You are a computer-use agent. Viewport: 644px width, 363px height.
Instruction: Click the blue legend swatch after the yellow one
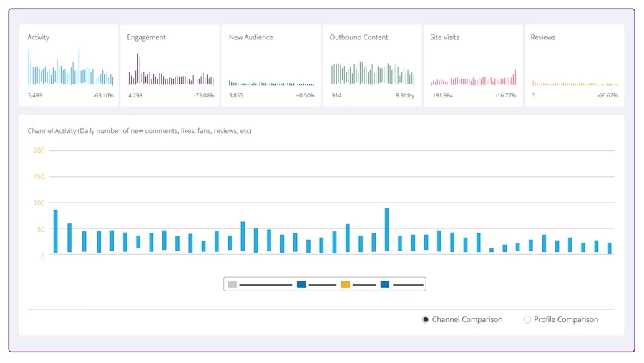tap(385, 285)
